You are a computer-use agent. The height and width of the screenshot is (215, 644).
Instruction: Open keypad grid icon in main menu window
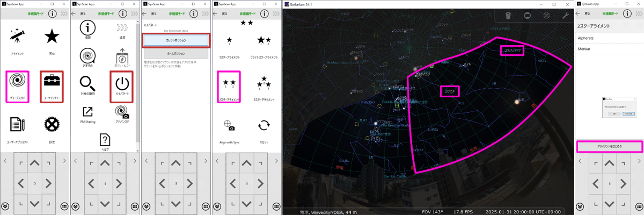tap(64, 205)
